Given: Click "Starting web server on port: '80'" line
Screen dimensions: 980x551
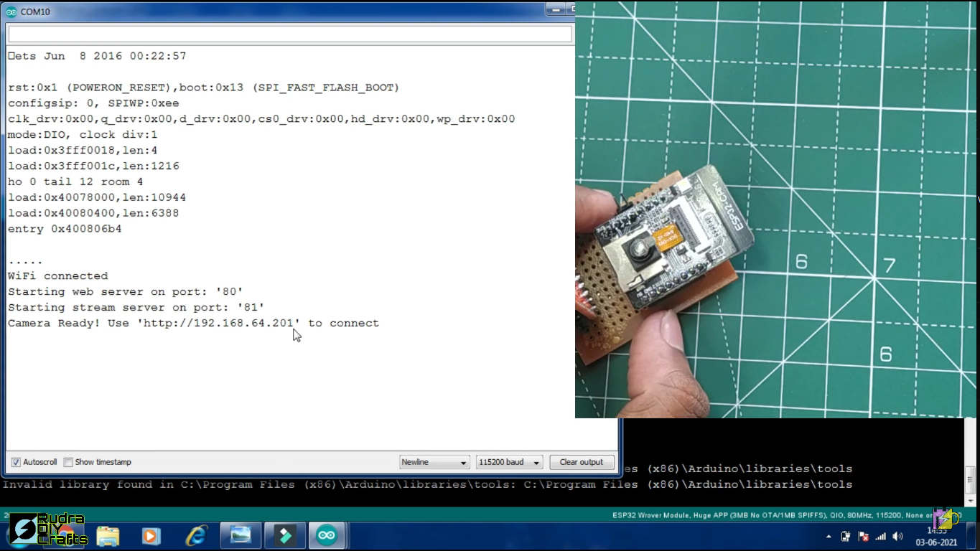Looking at the screenshot, I should pyautogui.click(x=126, y=292).
